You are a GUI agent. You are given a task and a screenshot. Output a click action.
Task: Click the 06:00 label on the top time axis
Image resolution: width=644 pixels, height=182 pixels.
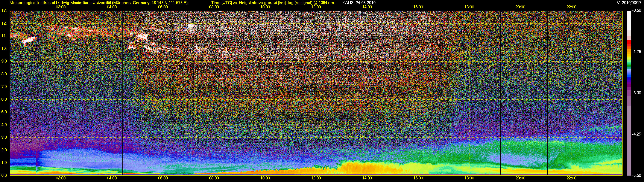(x=163, y=7)
